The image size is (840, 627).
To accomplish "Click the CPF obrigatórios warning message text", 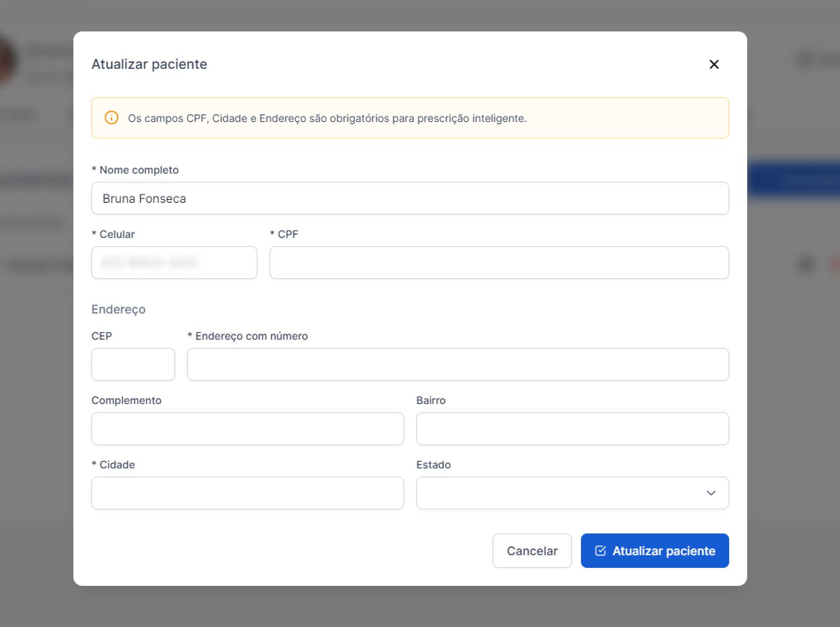I will point(327,119).
